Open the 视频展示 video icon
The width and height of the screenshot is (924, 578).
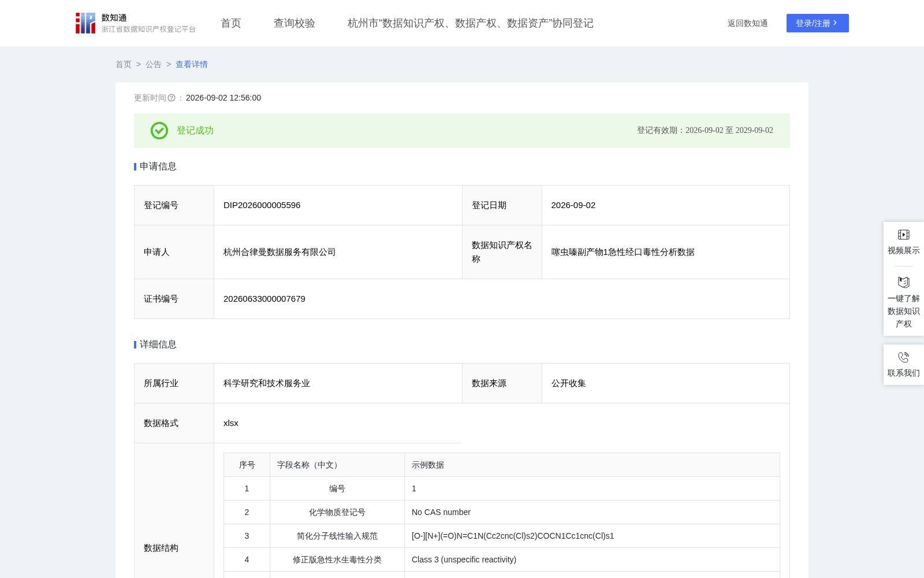tap(904, 235)
